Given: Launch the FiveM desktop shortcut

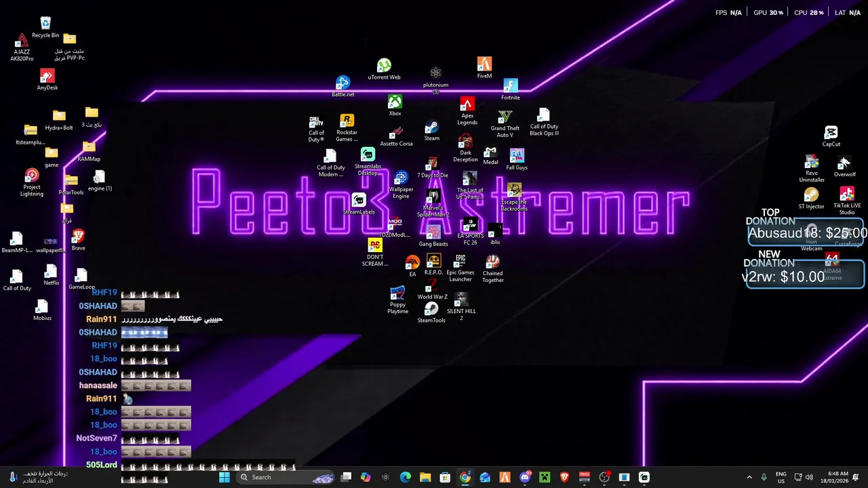Looking at the screenshot, I should pyautogui.click(x=484, y=68).
